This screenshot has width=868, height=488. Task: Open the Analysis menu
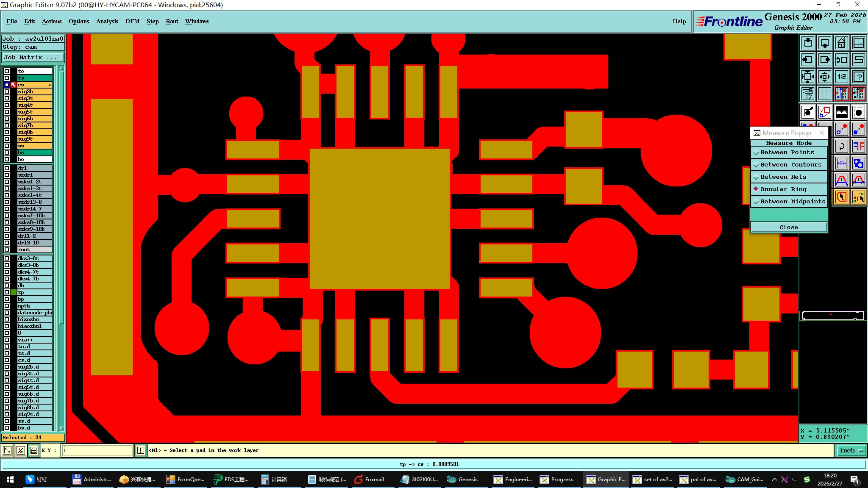pos(107,21)
